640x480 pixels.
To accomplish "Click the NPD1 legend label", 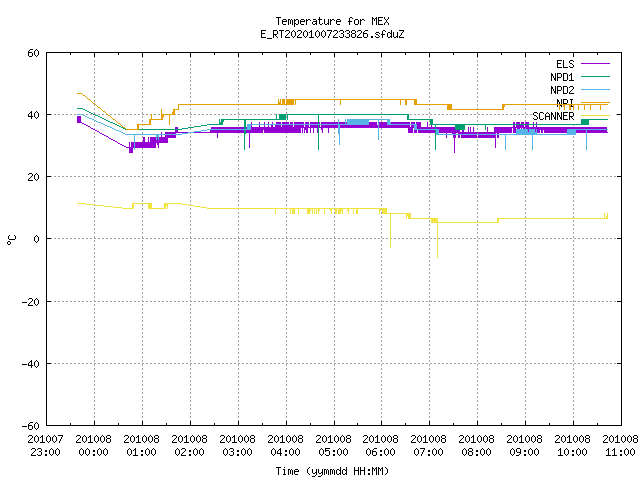I will point(562,77).
